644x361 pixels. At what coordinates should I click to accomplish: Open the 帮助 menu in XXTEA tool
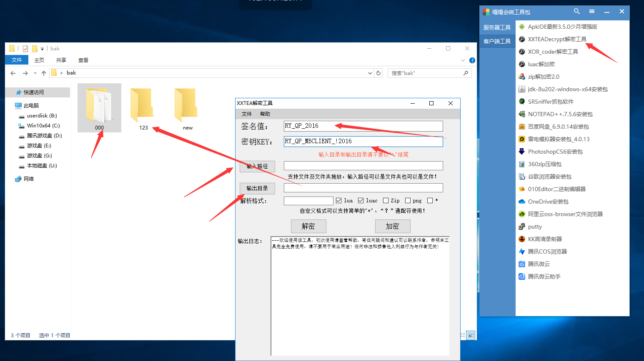[265, 114]
